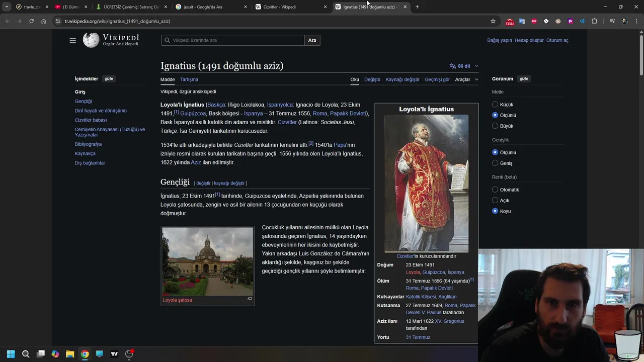Open Task View on the taskbar
This screenshot has width=644, height=362.
pos(41,354)
